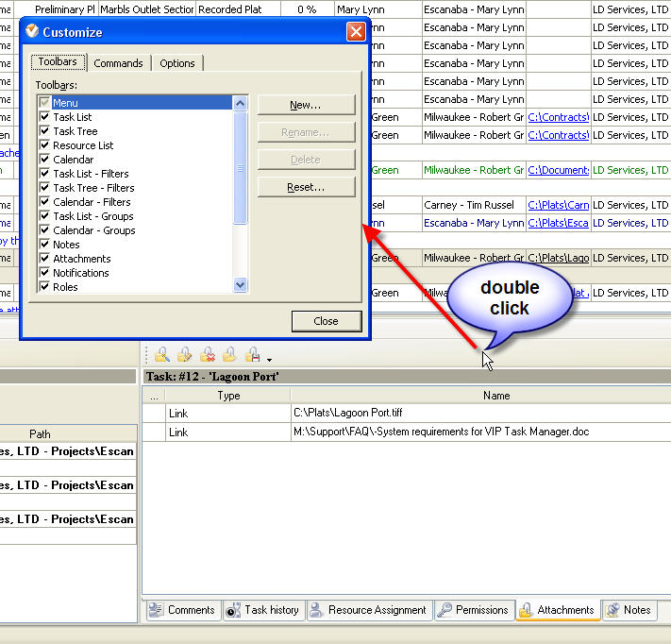
Task: Click the first attachment toolbar icon (magnifier)
Action: tap(162, 355)
